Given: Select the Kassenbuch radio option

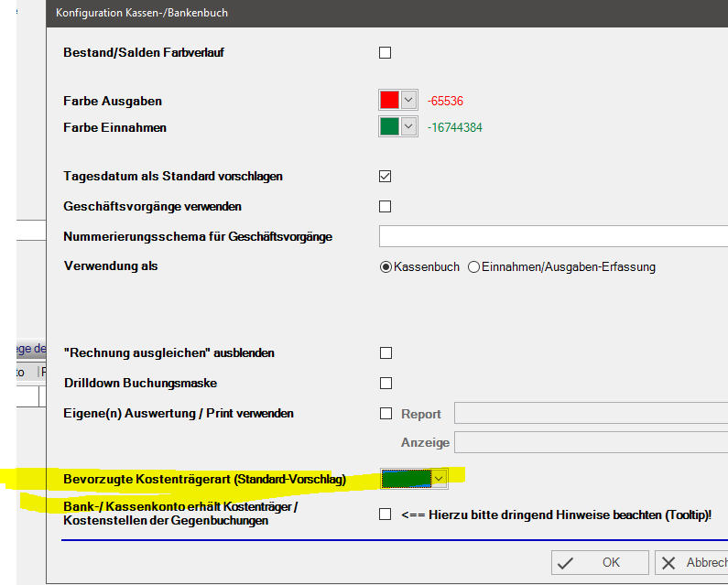Looking at the screenshot, I should 386,267.
